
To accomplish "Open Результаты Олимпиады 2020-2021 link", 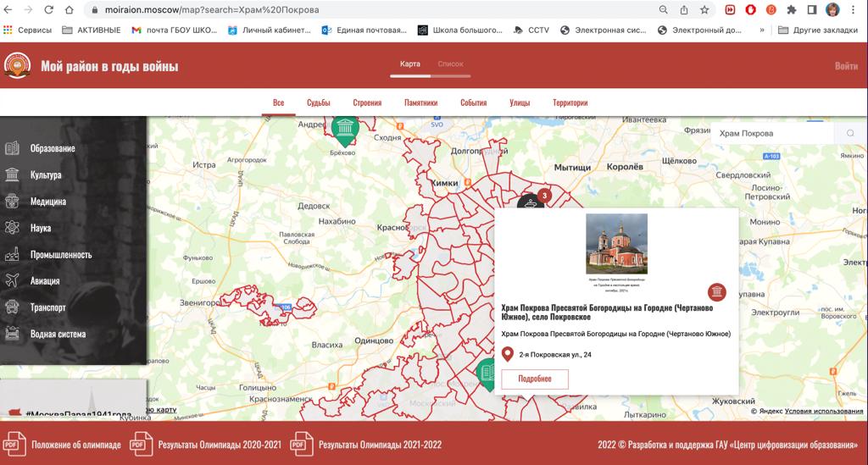I will pyautogui.click(x=220, y=445).
